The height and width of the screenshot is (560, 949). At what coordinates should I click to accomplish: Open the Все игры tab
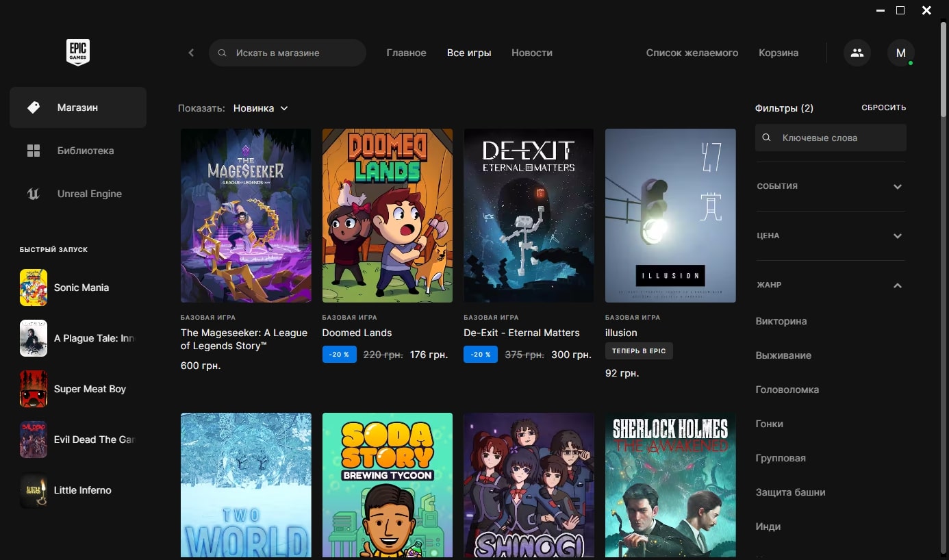469,53
